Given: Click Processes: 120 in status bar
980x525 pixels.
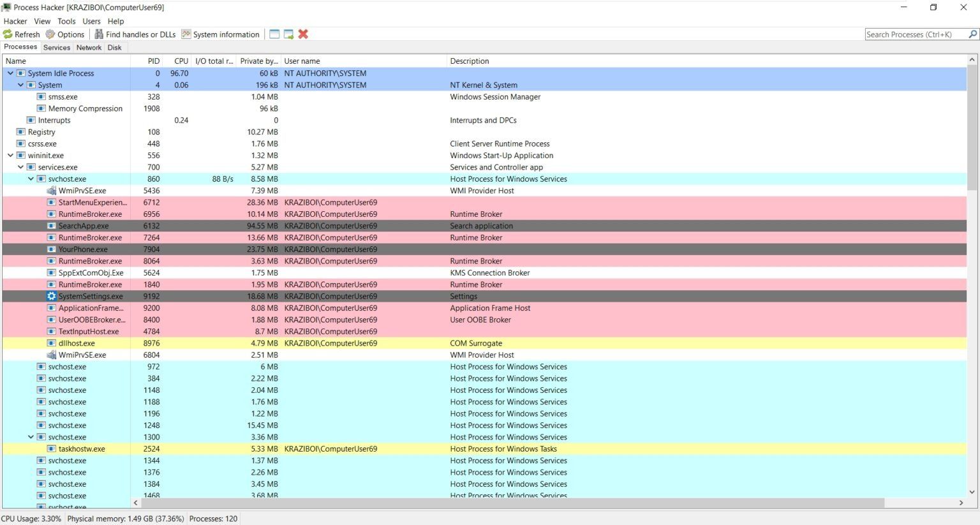Looking at the screenshot, I should point(214,519).
